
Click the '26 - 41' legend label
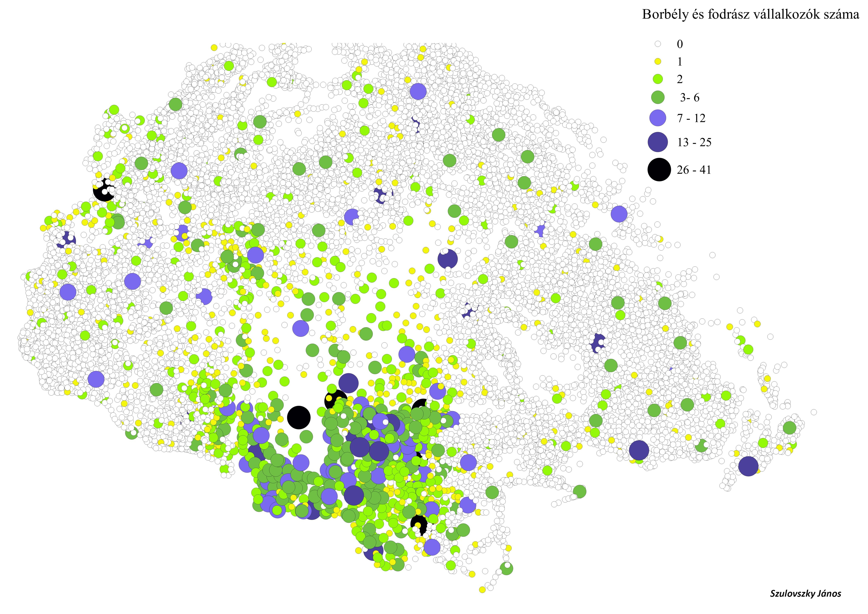click(694, 170)
